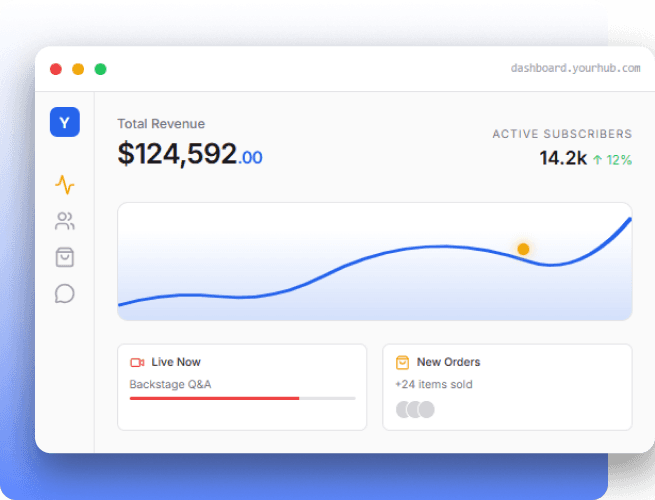This screenshot has height=500, width=655.
Task: Go to the Users icon in sidebar
Action: [x=65, y=221]
